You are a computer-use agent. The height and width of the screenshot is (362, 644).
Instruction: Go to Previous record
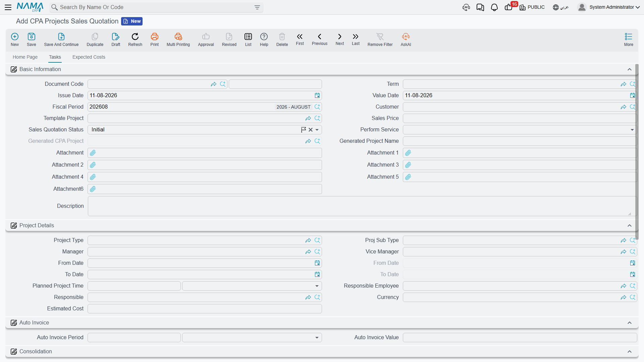point(320,39)
